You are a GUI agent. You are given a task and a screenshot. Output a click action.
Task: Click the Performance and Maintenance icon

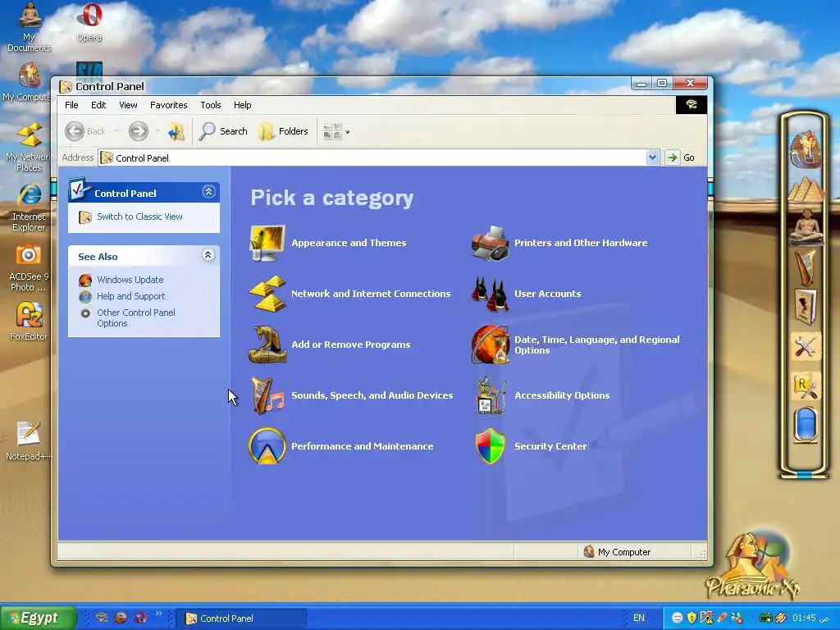[x=267, y=445]
